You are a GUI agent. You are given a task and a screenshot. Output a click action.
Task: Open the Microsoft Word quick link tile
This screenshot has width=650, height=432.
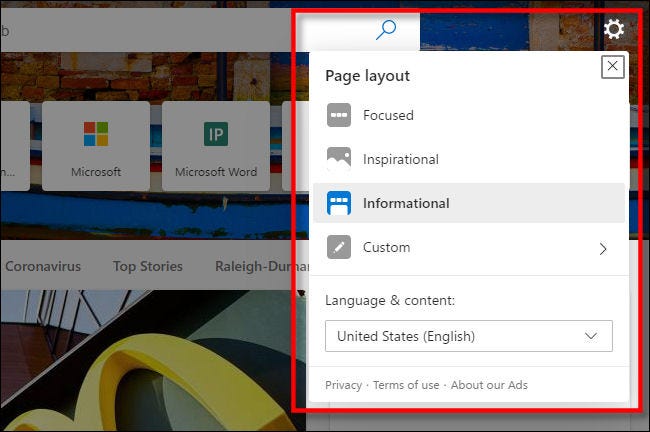215,146
